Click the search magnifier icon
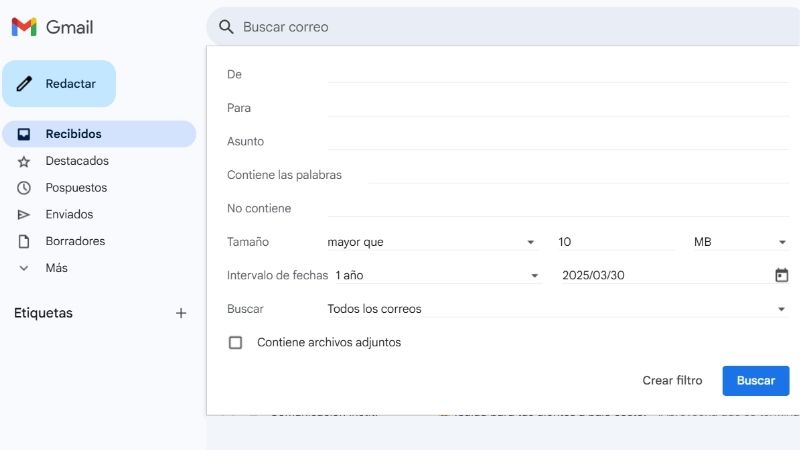Image resolution: width=800 pixels, height=450 pixels. click(226, 27)
